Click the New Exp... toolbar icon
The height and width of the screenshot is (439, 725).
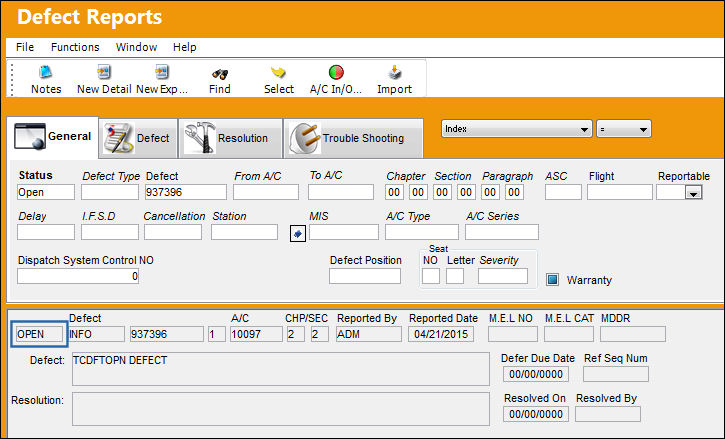[161, 73]
